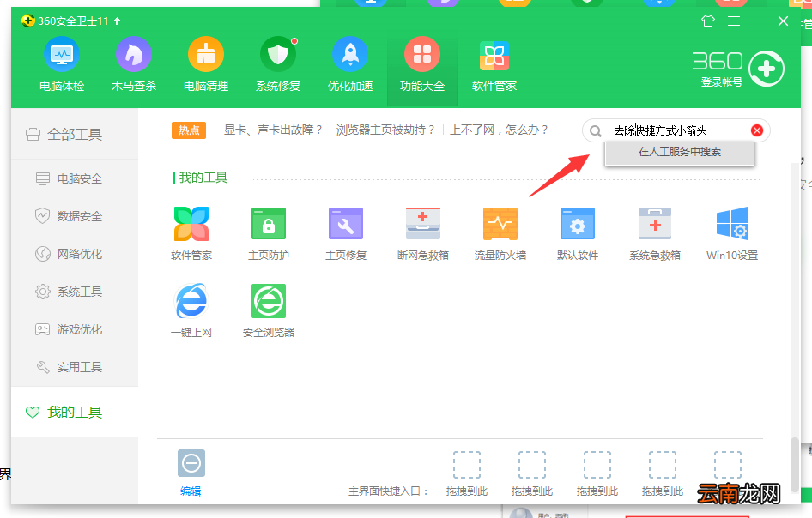Image resolution: width=812 pixels, height=518 pixels.
Task: Launch 断网急救箱 network rescue kit
Action: (422, 233)
